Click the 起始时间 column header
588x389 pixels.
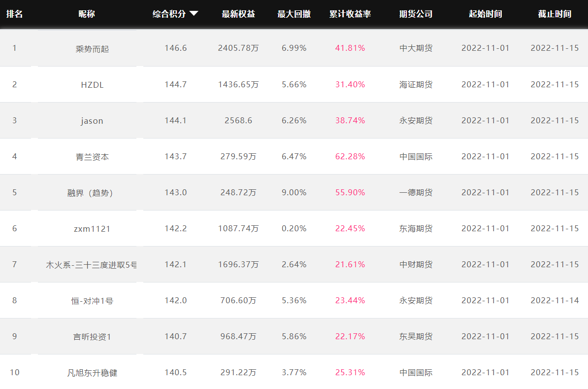(485, 14)
